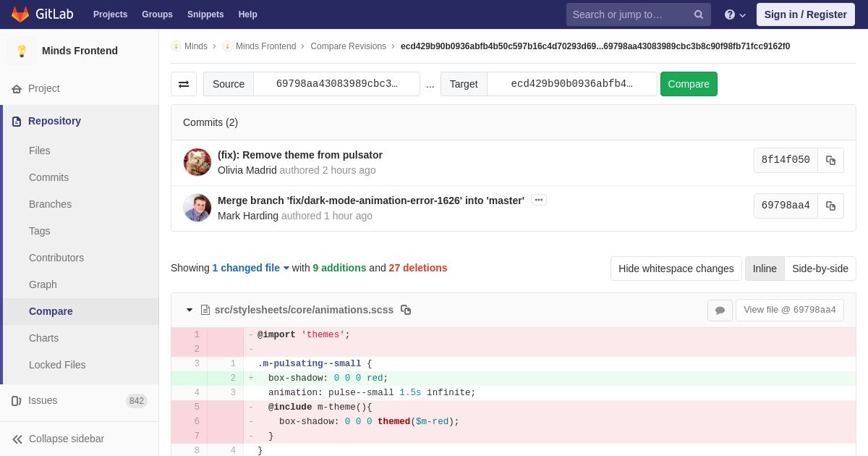Switch to Side-by-side diff view
This screenshot has height=456, width=868.
click(x=820, y=269)
